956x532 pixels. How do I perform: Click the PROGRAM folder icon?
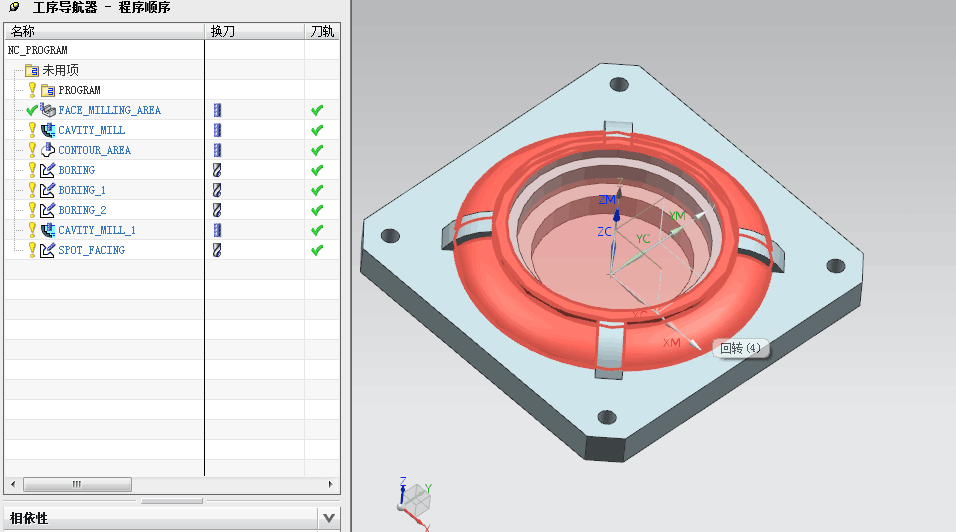pos(48,91)
